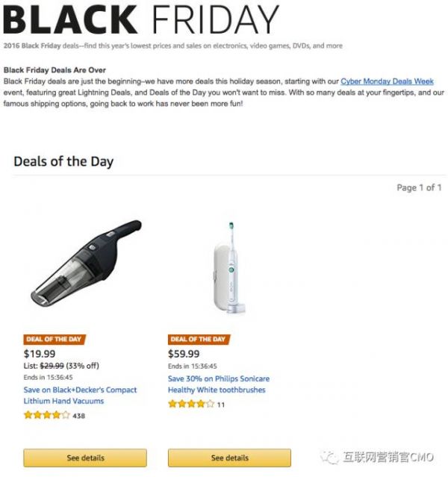Open the Philips Sonicare Healthy White toothbrushes link
This screenshot has width=448, height=477.
[218, 384]
